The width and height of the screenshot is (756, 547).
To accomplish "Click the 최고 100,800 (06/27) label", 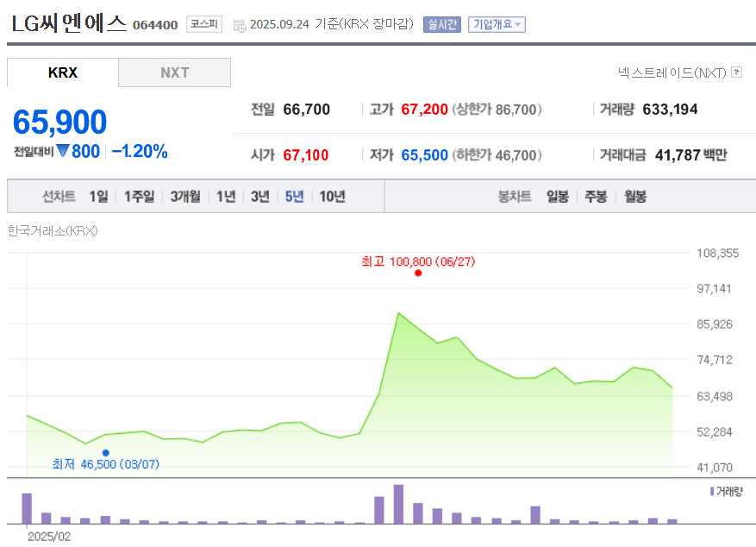I will click(418, 261).
